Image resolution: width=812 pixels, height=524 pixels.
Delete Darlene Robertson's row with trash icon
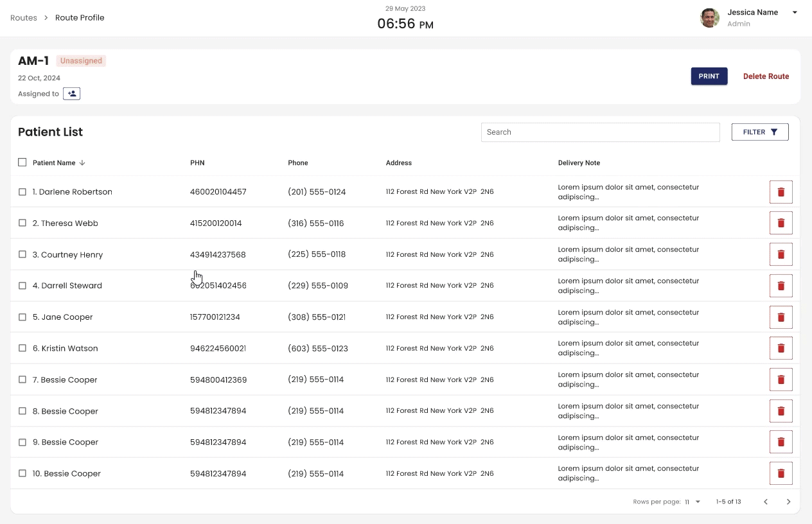click(781, 192)
